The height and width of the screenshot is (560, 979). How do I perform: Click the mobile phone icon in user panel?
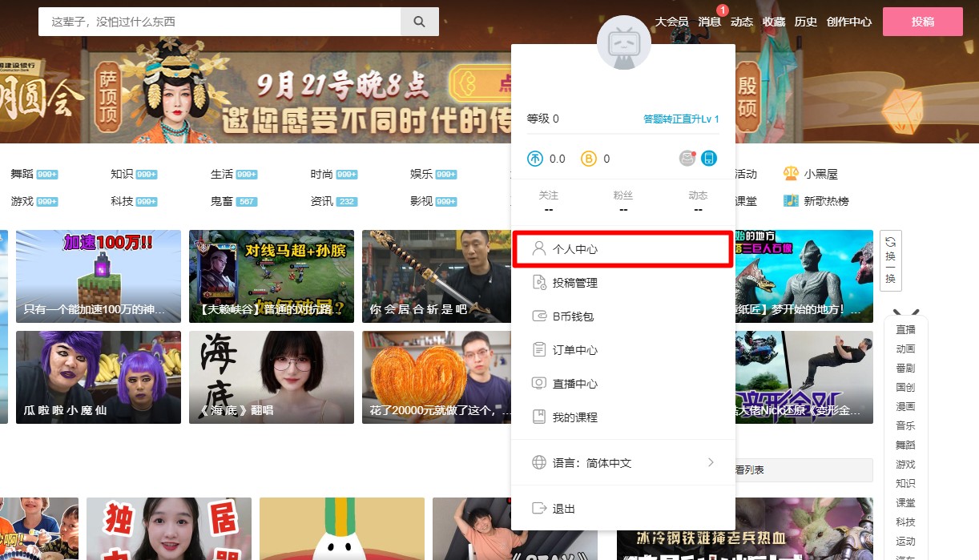click(x=708, y=159)
